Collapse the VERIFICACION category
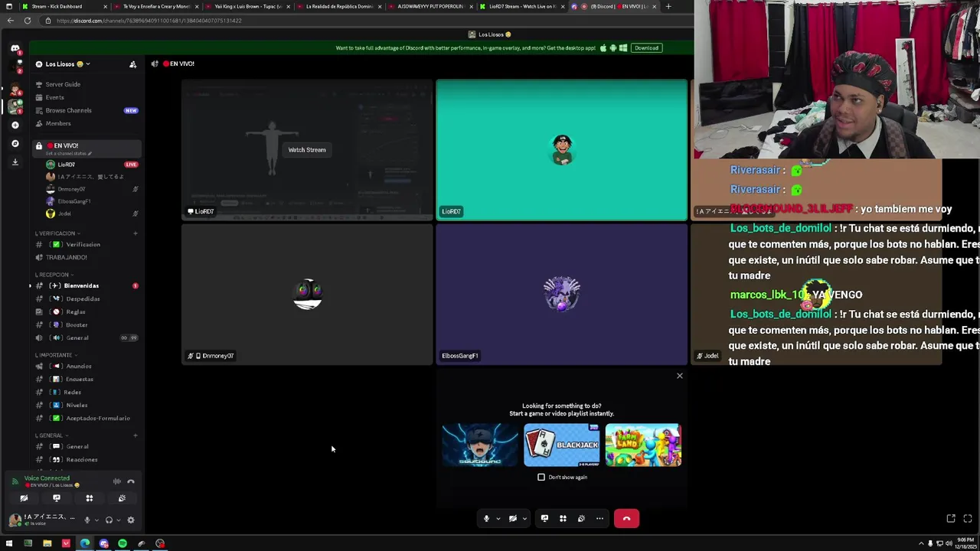 click(57, 233)
